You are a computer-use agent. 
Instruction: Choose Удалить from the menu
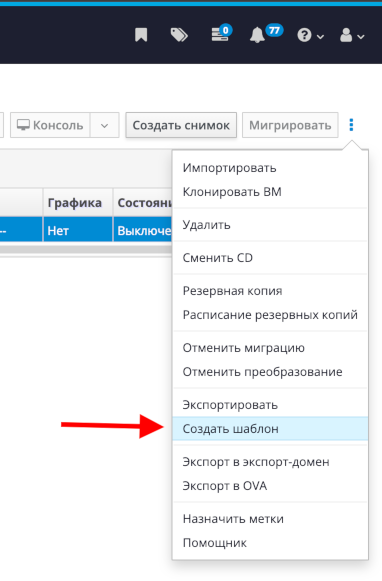pos(270,225)
